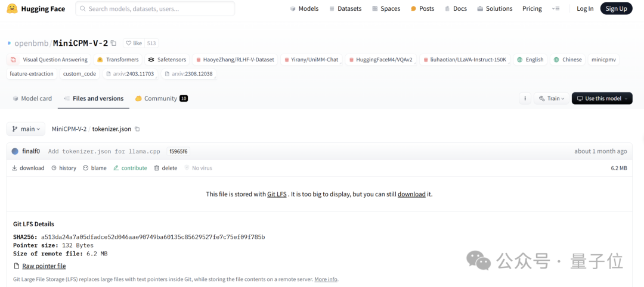
Task: View the 513 likes count
Action: [x=151, y=43]
